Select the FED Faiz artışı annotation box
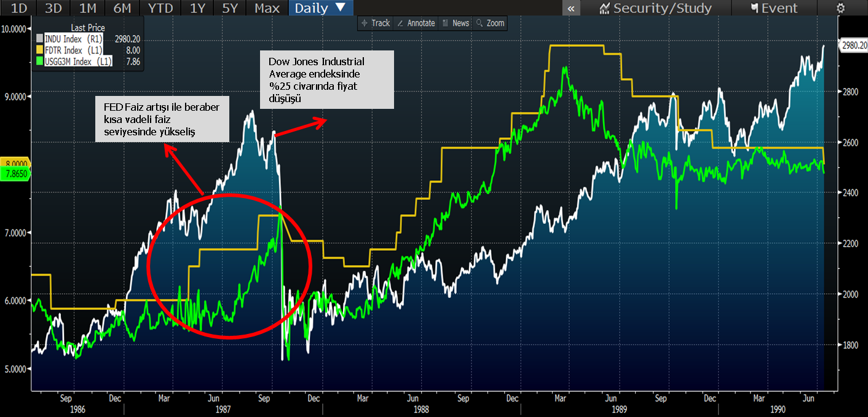 [162, 119]
